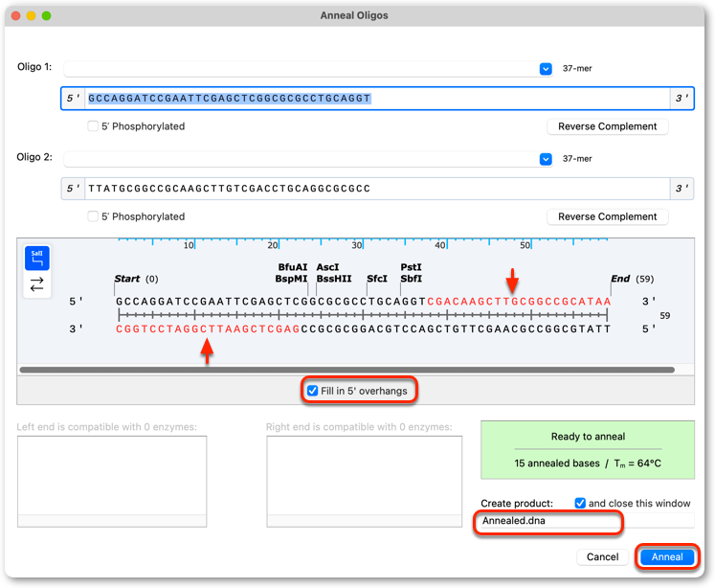The image size is (715, 588).
Task: Select the PstI enzyme label
Action: pyautogui.click(x=411, y=267)
